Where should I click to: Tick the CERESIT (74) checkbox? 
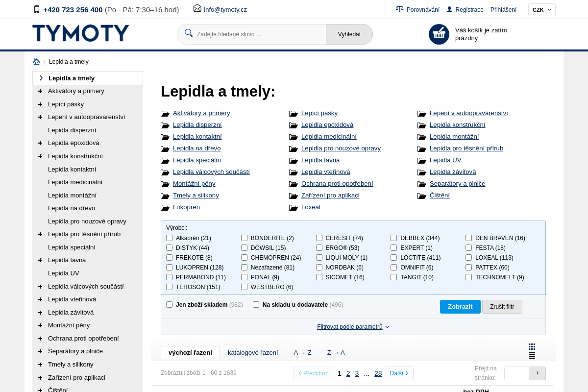coord(319,238)
